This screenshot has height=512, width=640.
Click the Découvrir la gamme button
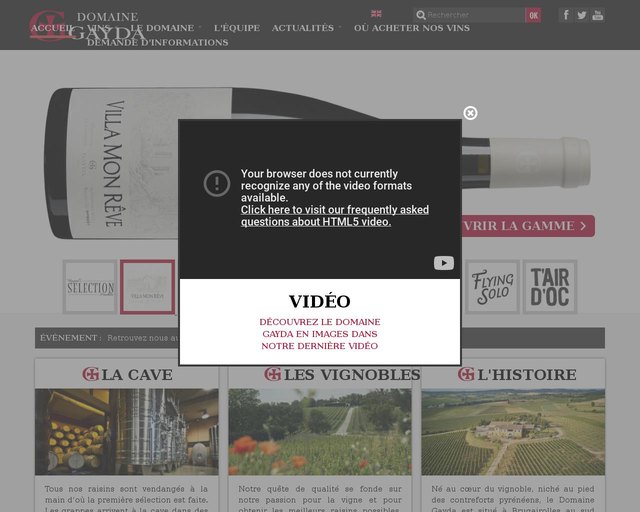click(529, 226)
